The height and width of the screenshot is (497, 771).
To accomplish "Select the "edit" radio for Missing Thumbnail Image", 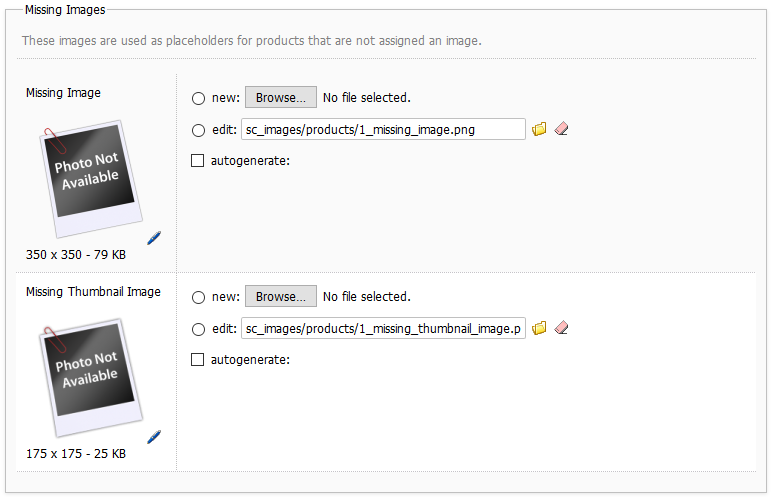I will tap(198, 328).
